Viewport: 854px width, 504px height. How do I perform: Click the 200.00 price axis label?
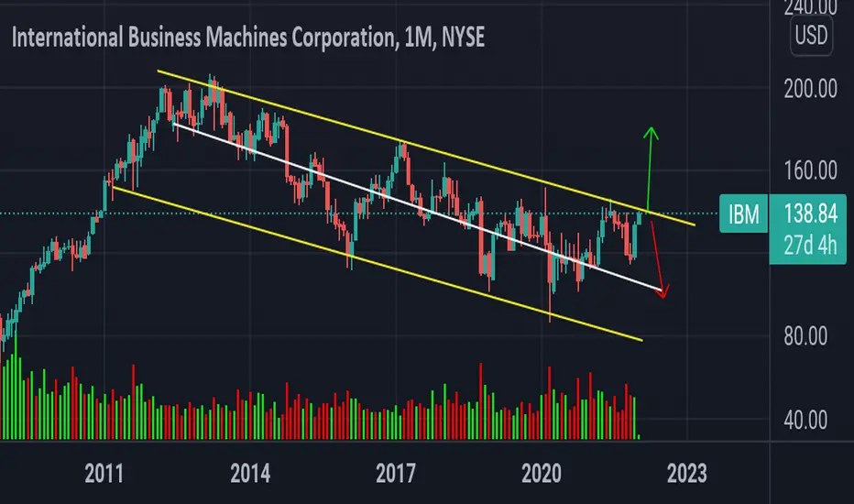pyautogui.click(x=810, y=89)
